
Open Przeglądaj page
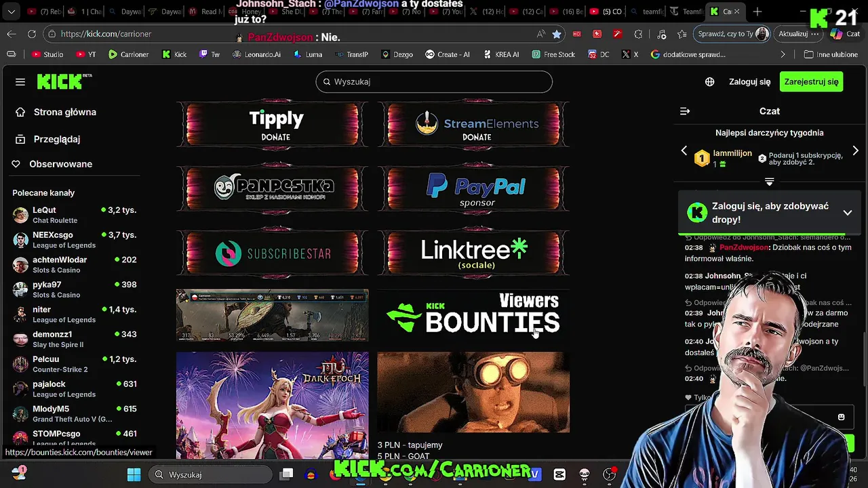[57, 139]
